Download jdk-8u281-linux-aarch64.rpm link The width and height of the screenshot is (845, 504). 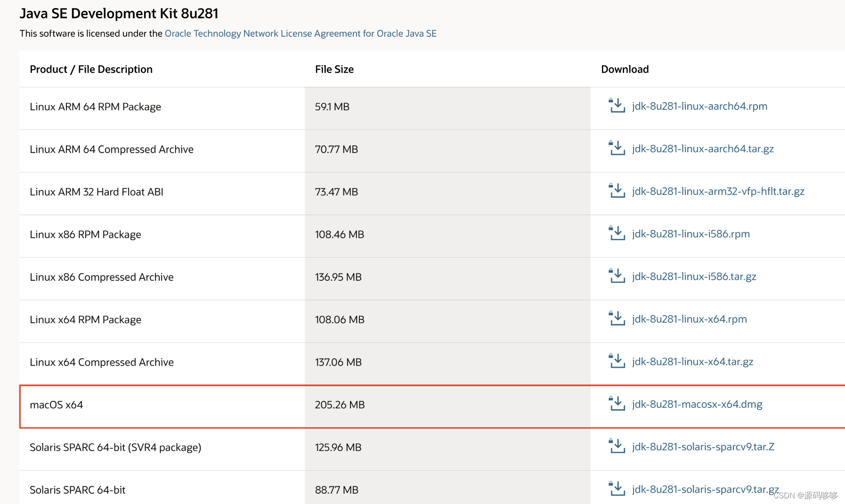click(699, 106)
